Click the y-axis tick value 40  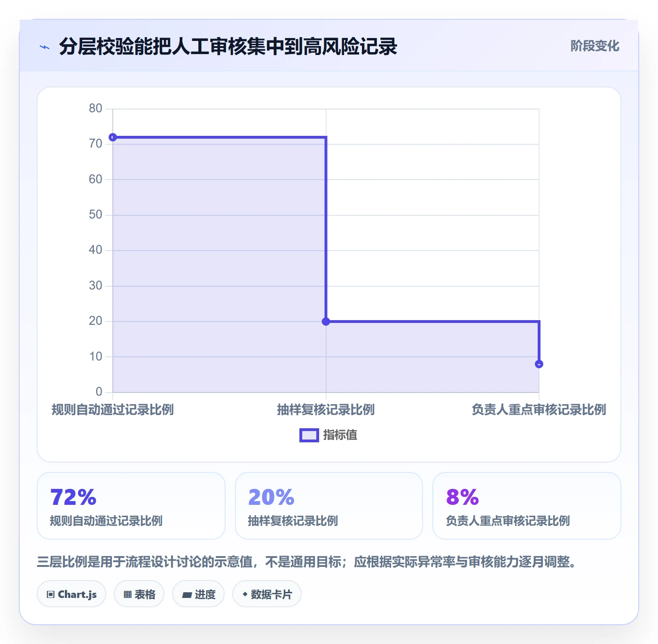(95, 250)
